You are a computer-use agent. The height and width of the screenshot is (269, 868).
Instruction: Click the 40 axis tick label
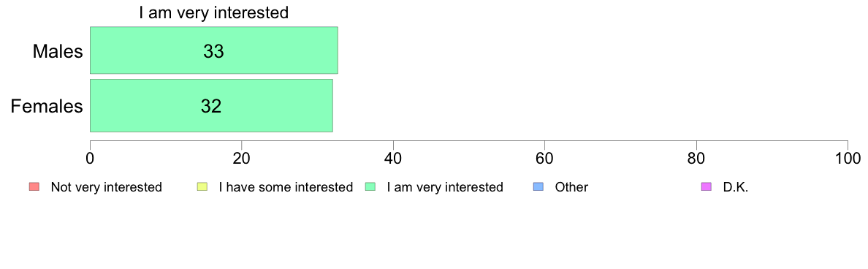[x=393, y=159]
